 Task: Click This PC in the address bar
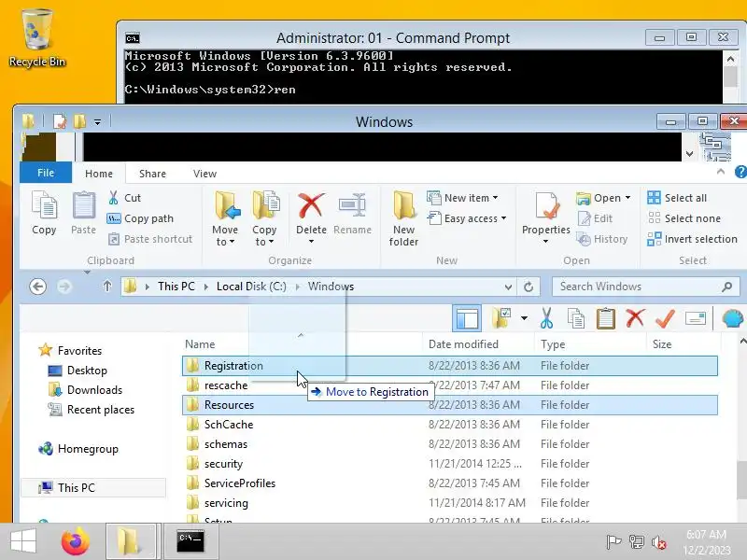(x=176, y=287)
